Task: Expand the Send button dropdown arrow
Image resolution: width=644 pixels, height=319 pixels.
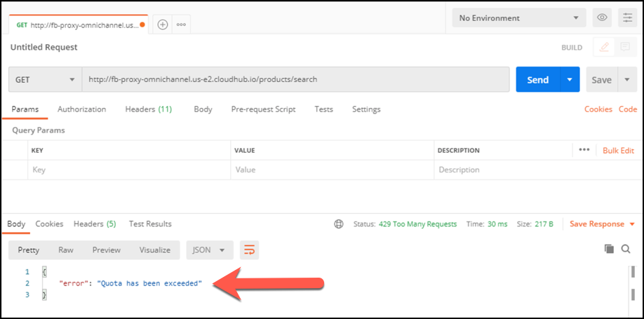Action: tap(570, 80)
